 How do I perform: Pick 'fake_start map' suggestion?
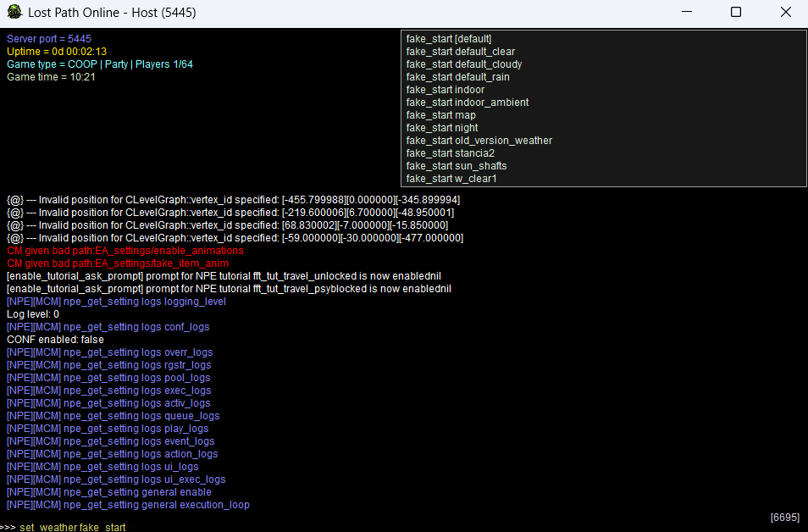440,115
